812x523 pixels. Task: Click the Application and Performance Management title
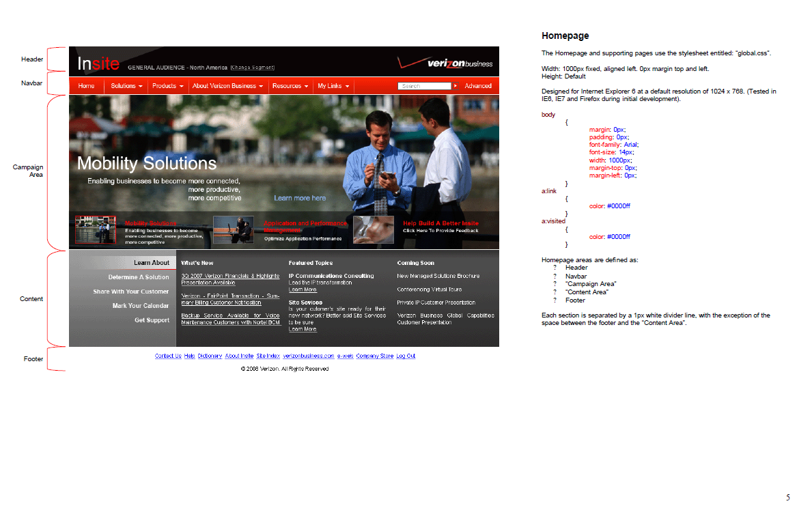pos(305,227)
